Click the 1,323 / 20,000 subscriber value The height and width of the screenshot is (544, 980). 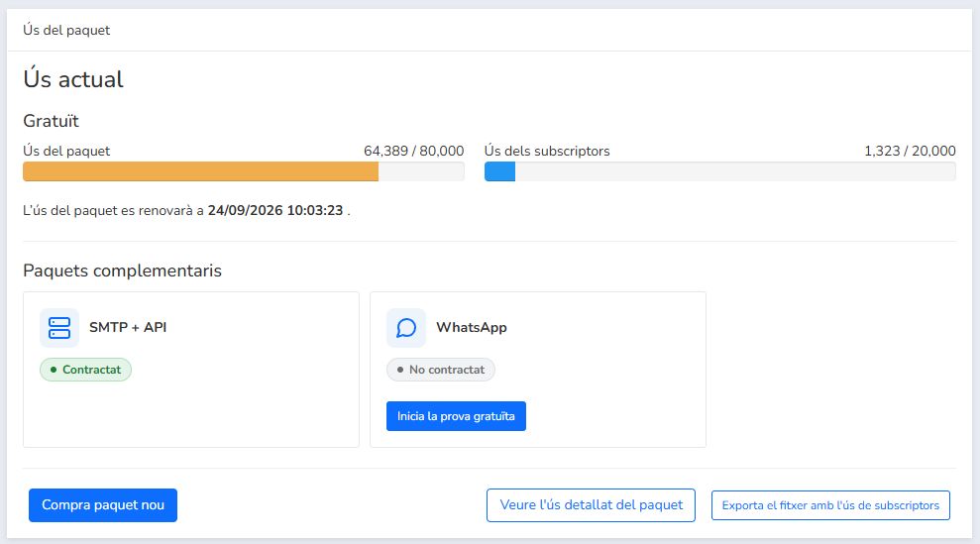[910, 151]
